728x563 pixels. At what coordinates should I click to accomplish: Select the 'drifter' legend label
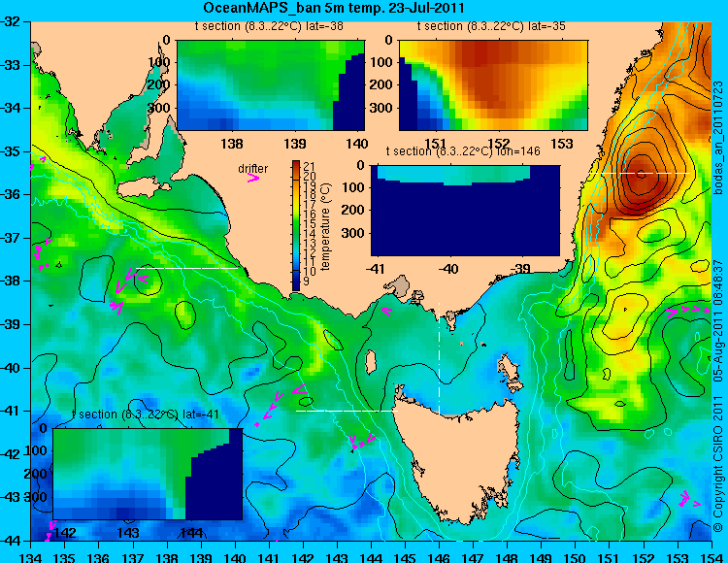tap(253, 169)
